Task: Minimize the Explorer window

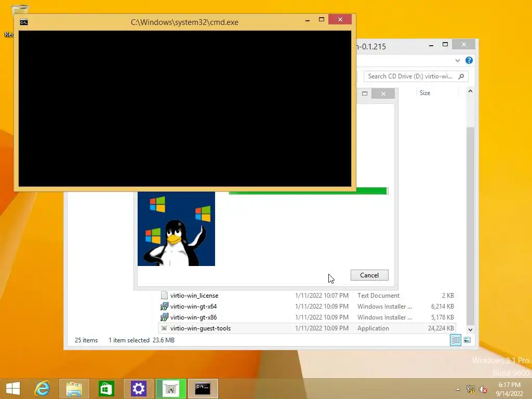Action: (431, 45)
